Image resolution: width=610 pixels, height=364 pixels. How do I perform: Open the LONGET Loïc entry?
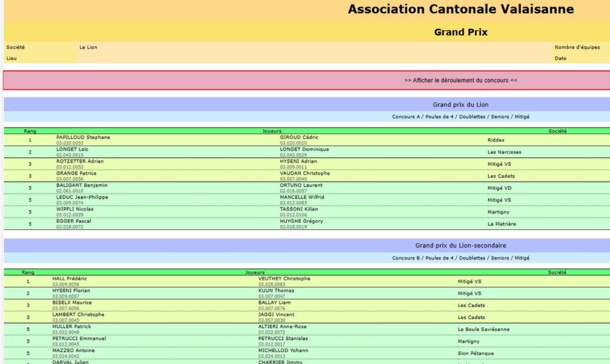click(x=72, y=149)
